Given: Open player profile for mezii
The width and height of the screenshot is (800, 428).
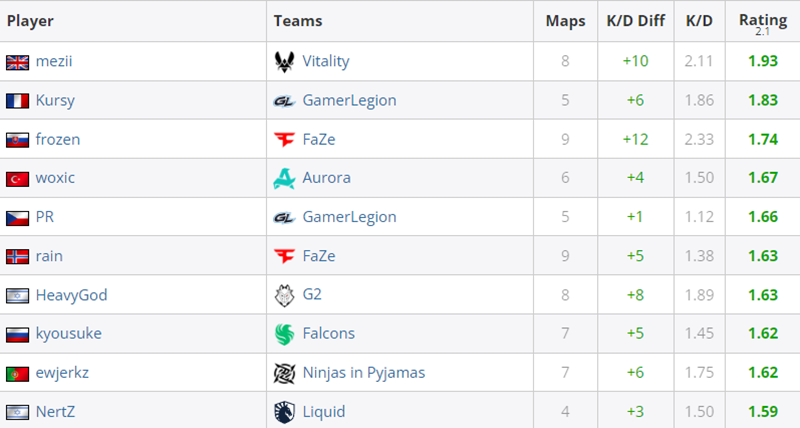Looking at the screenshot, I should [x=54, y=61].
